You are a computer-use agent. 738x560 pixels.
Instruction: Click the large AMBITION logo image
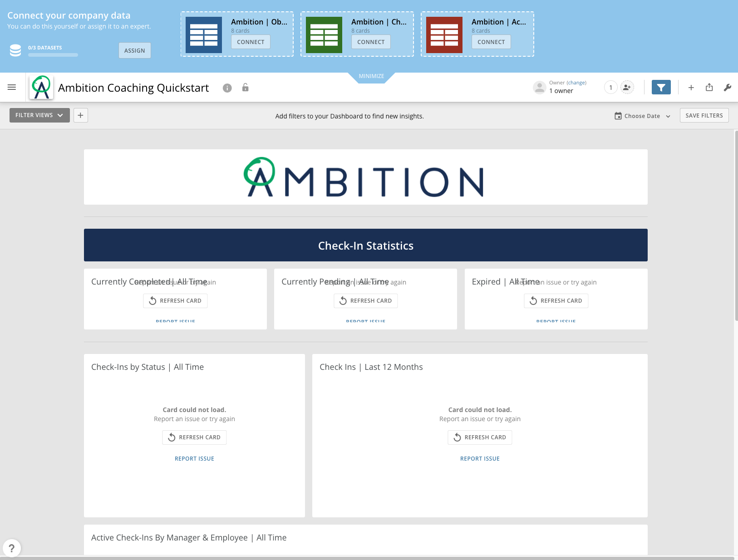coord(364,177)
